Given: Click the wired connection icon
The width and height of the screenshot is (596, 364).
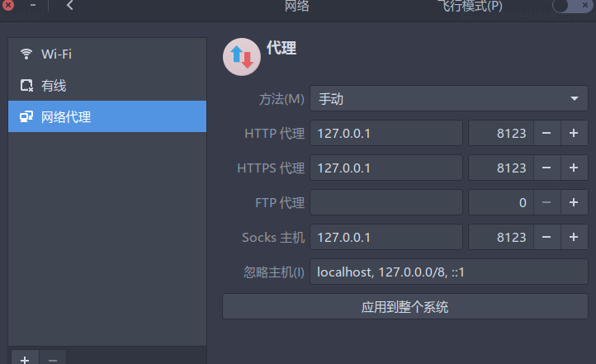Looking at the screenshot, I should (x=26, y=85).
